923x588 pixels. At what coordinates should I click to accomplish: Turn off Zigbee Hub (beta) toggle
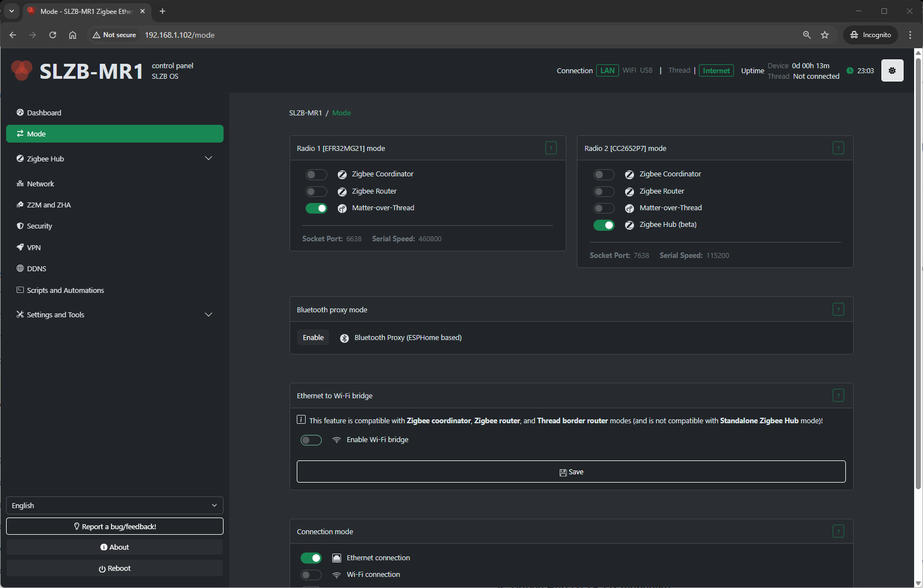click(603, 225)
